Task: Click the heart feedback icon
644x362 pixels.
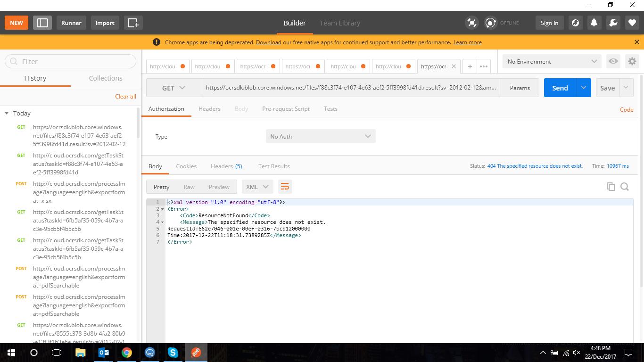Action: (x=631, y=22)
